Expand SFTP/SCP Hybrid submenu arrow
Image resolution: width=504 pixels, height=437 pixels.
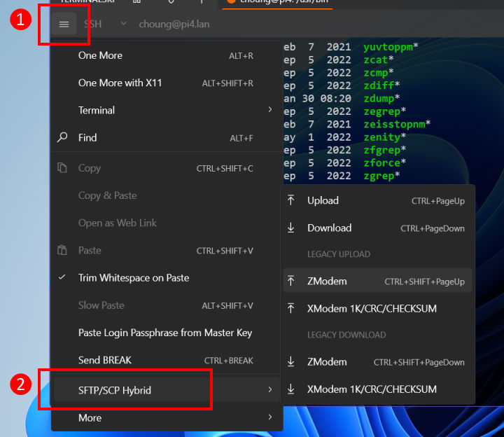(x=270, y=390)
